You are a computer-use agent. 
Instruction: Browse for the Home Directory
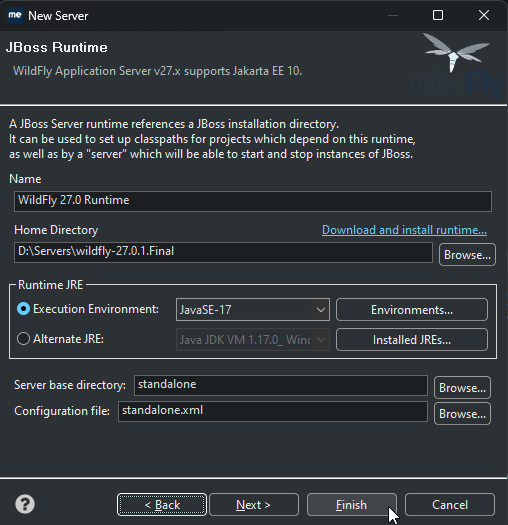[x=467, y=255]
